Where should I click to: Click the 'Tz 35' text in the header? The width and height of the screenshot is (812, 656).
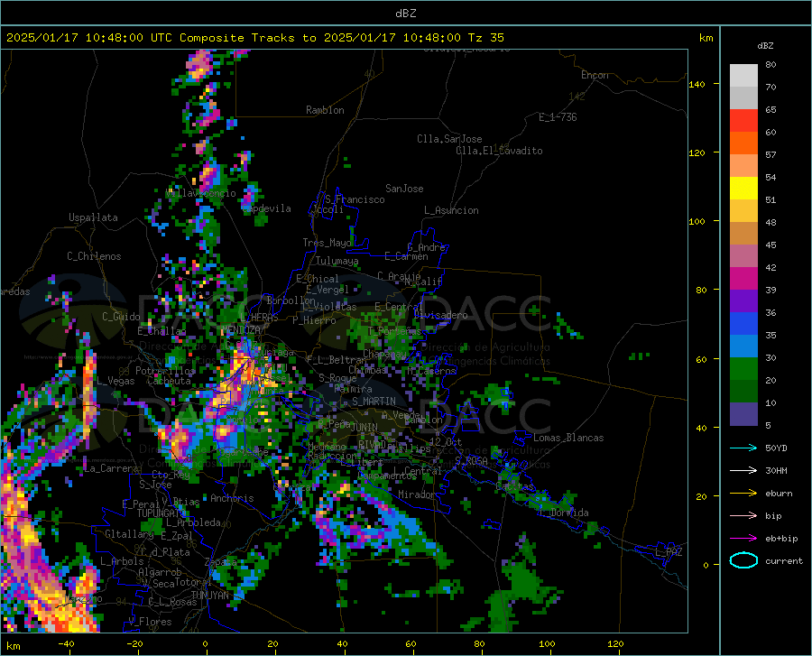(485, 38)
